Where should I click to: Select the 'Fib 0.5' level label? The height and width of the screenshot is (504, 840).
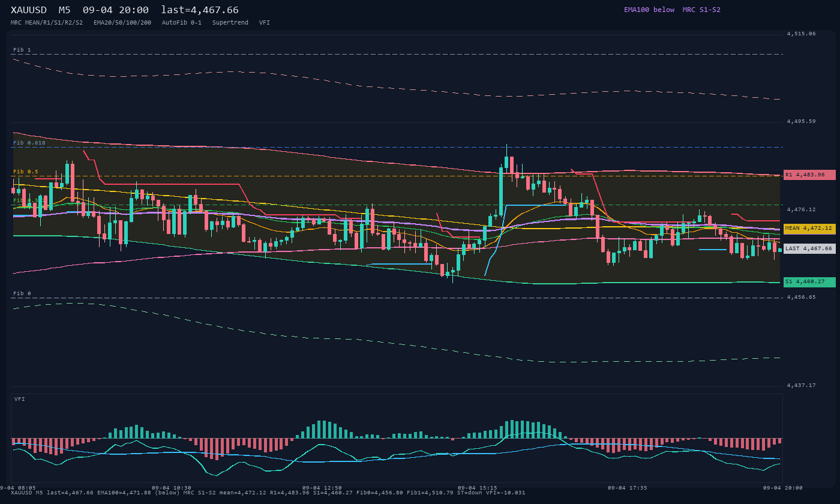click(26, 172)
